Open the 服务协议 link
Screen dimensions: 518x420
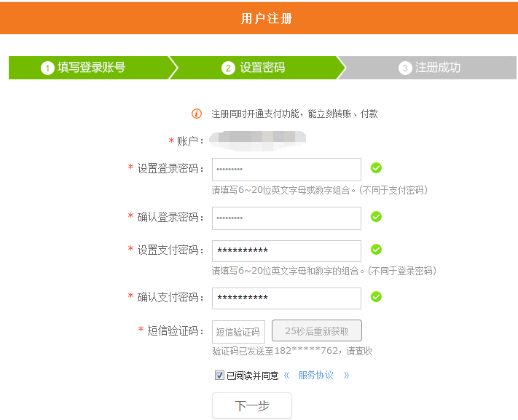[315, 376]
